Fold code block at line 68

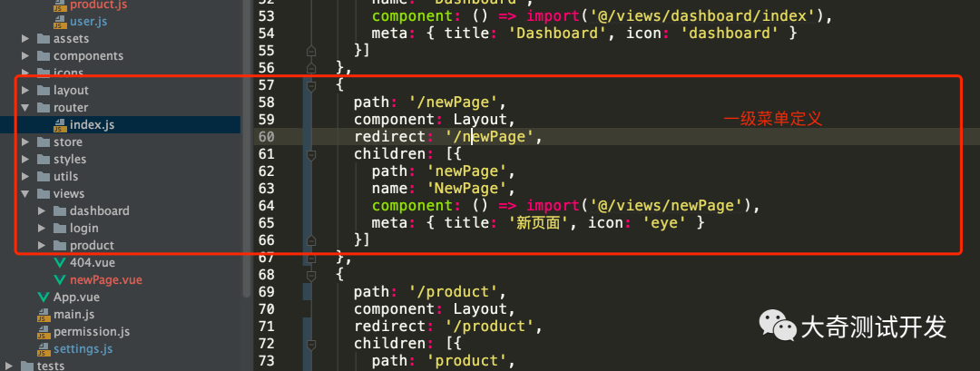point(311,274)
